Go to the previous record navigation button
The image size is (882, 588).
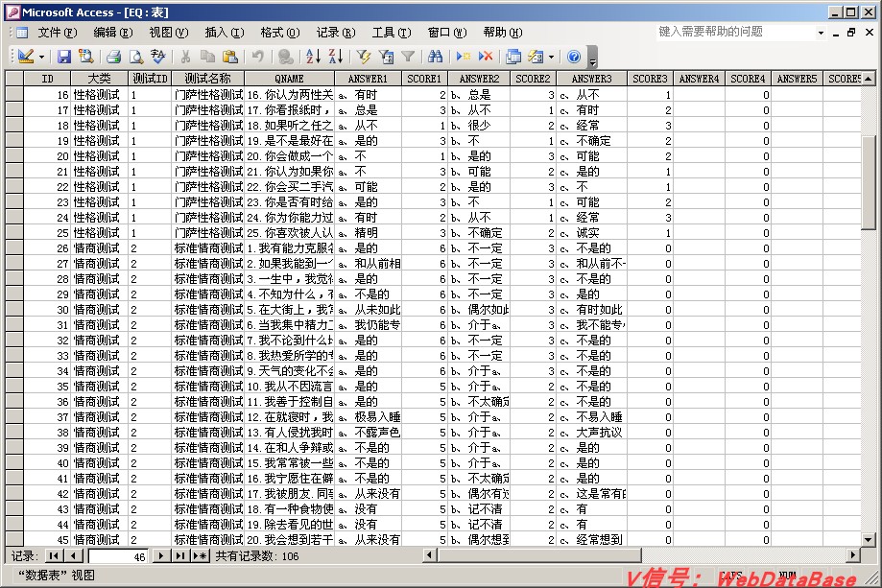pyautogui.click(x=73, y=556)
